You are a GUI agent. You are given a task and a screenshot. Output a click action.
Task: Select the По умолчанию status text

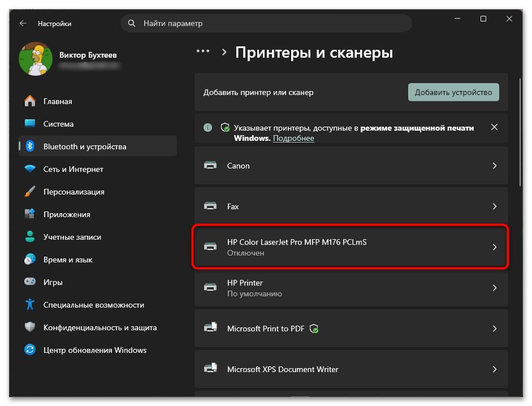pyautogui.click(x=254, y=293)
